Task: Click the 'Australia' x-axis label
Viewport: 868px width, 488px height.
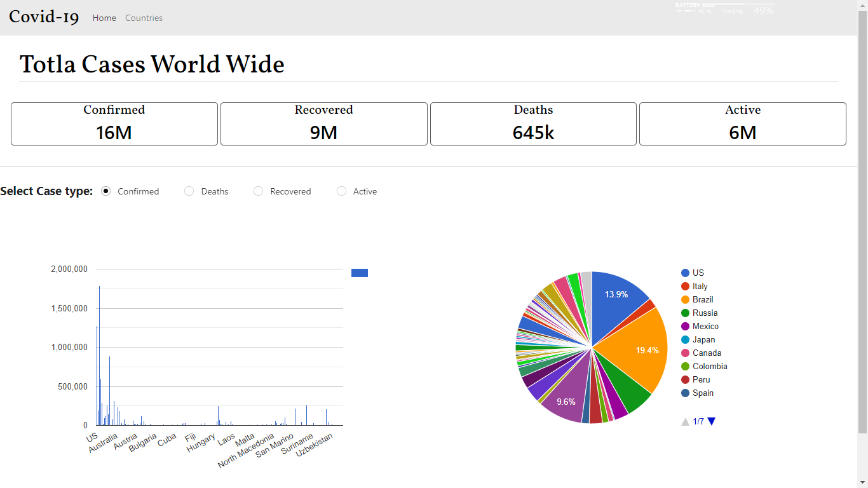Action: [103, 442]
